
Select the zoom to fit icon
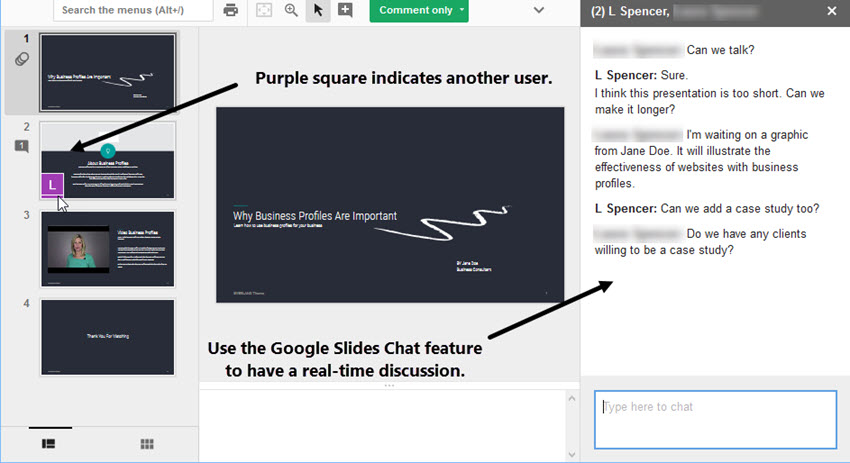[x=264, y=10]
